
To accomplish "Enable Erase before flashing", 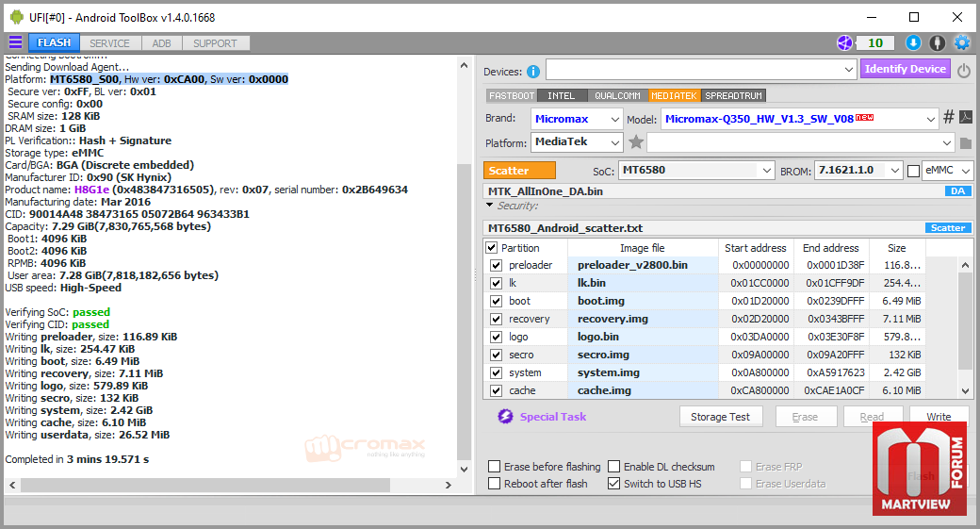I will pos(495,467).
